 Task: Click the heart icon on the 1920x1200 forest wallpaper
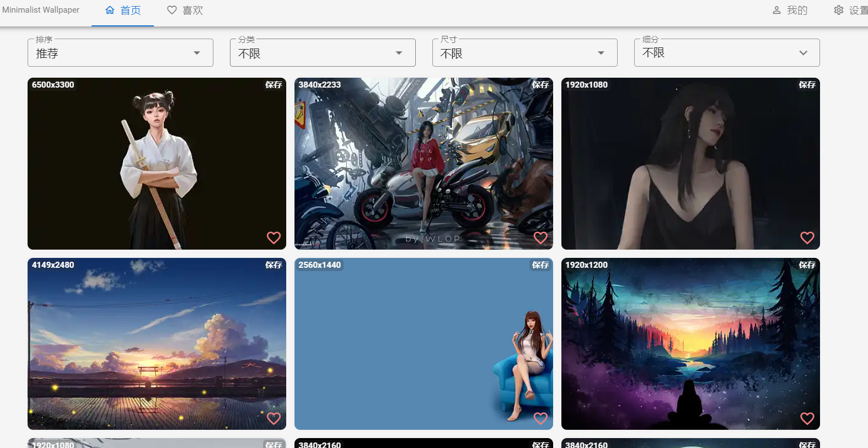807,418
